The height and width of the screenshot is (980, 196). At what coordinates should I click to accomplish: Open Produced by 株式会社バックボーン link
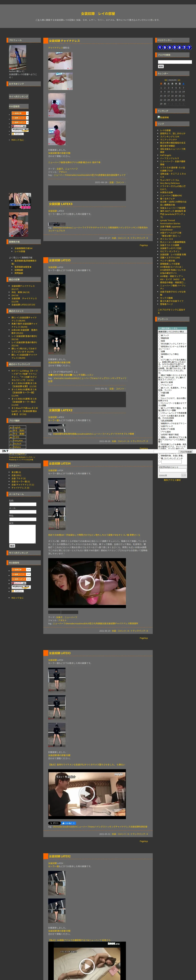pyautogui.click(x=22, y=457)
